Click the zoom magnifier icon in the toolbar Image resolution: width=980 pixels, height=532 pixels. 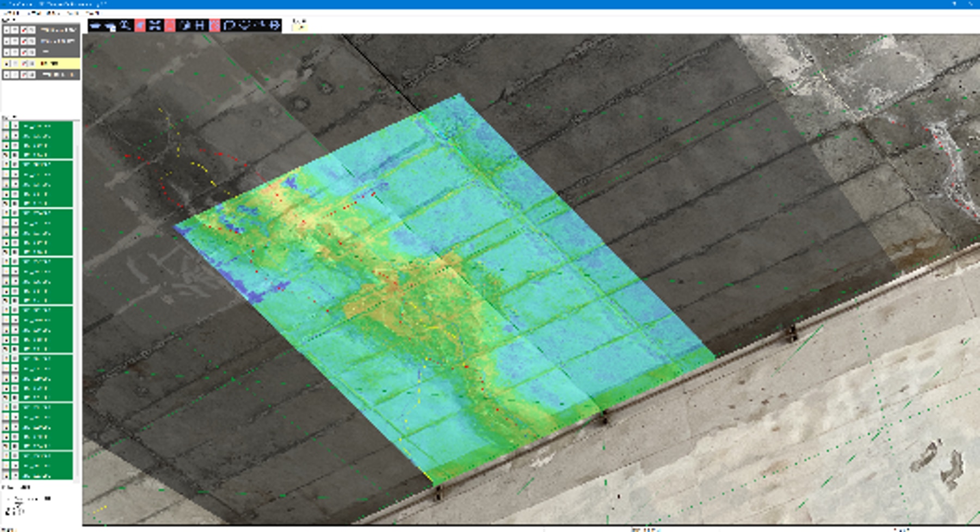[x=125, y=26]
